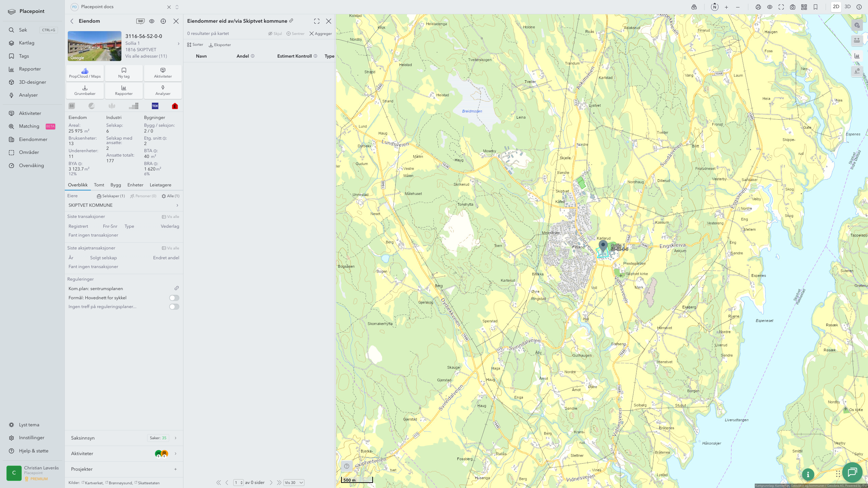Open PropCloud / Maps
The width and height of the screenshot is (868, 488).
coord(85,73)
